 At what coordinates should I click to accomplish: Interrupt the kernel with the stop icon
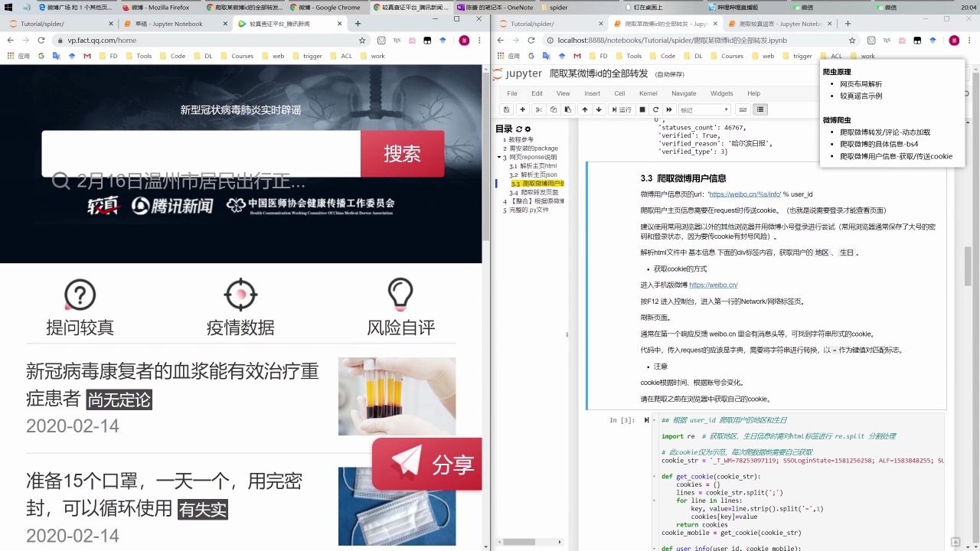pyautogui.click(x=642, y=109)
